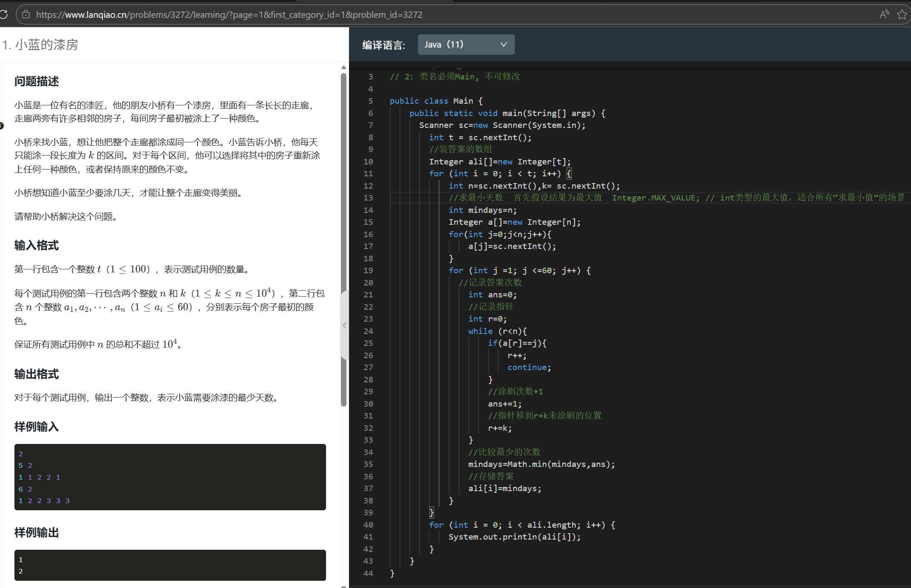Collapse the problem description panel with side handle

coord(344,325)
